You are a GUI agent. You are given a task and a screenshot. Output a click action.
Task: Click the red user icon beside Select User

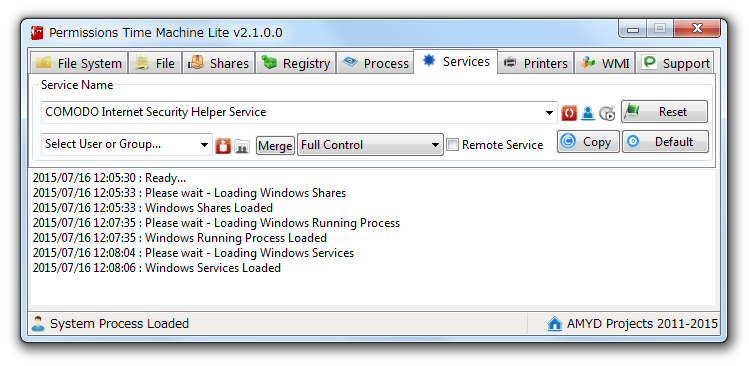coord(223,146)
